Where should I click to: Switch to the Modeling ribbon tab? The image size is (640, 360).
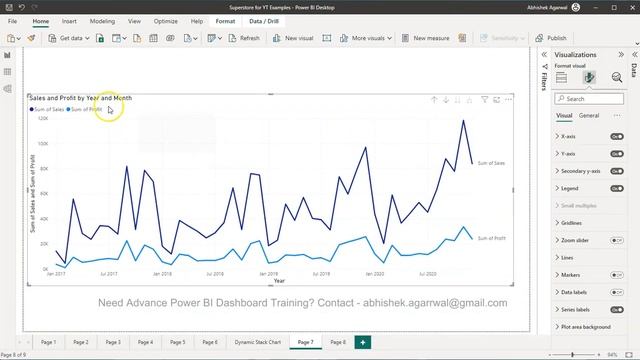point(102,21)
